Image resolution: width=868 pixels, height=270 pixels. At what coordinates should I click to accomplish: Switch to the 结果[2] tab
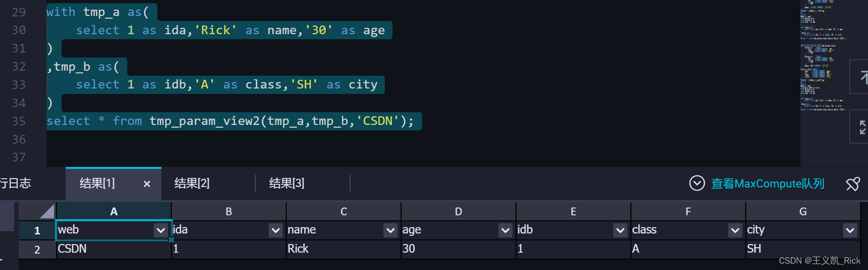(x=192, y=183)
